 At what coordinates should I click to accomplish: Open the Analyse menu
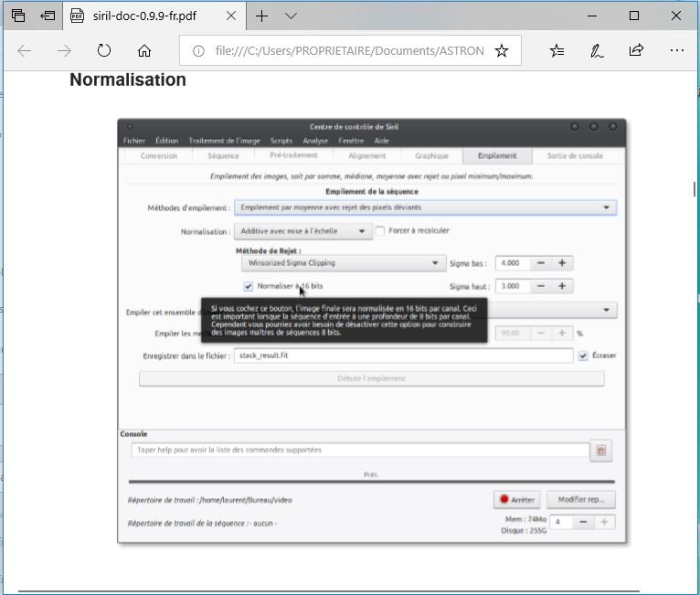click(315, 141)
